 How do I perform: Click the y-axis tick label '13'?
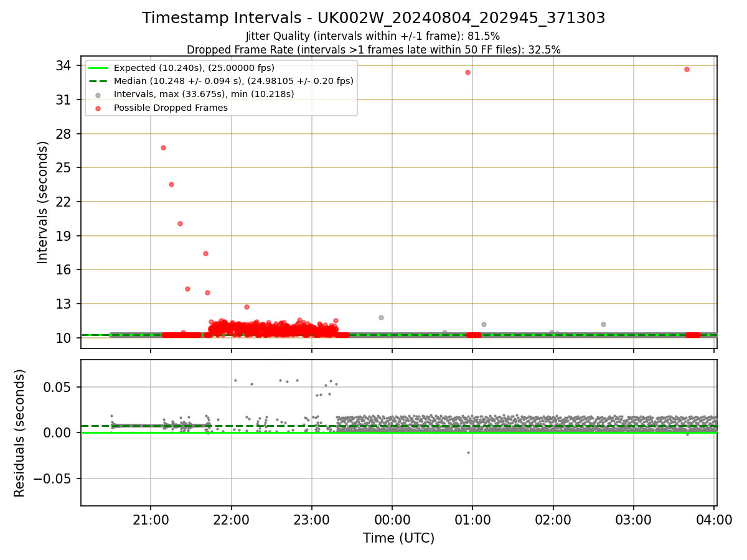63,304
